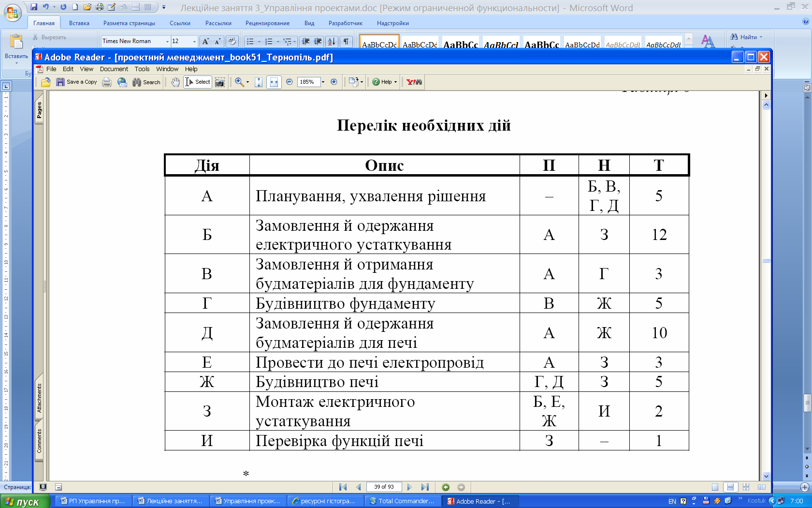812x508 pixels.
Task: Go back to previous view with green arrow
Action: [x=446, y=487]
